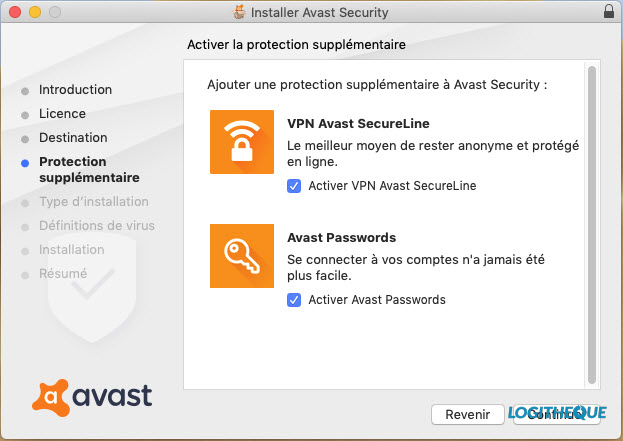Click the Continuer button
The image size is (623, 441).
[556, 414]
